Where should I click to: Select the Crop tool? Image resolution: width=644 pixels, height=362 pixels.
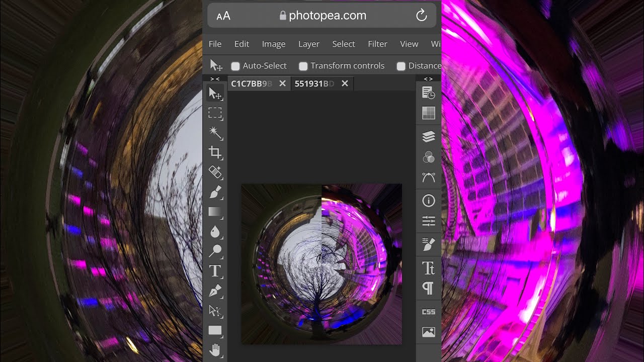[215, 152]
